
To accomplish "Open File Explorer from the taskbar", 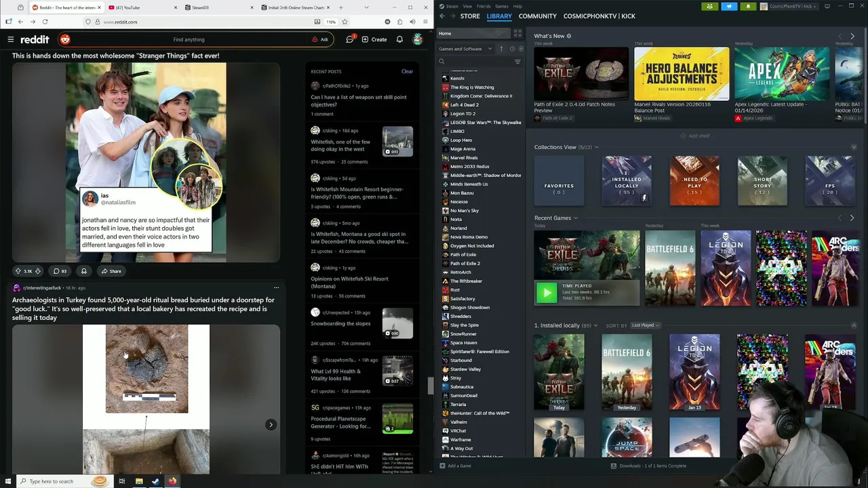I will pos(139,481).
